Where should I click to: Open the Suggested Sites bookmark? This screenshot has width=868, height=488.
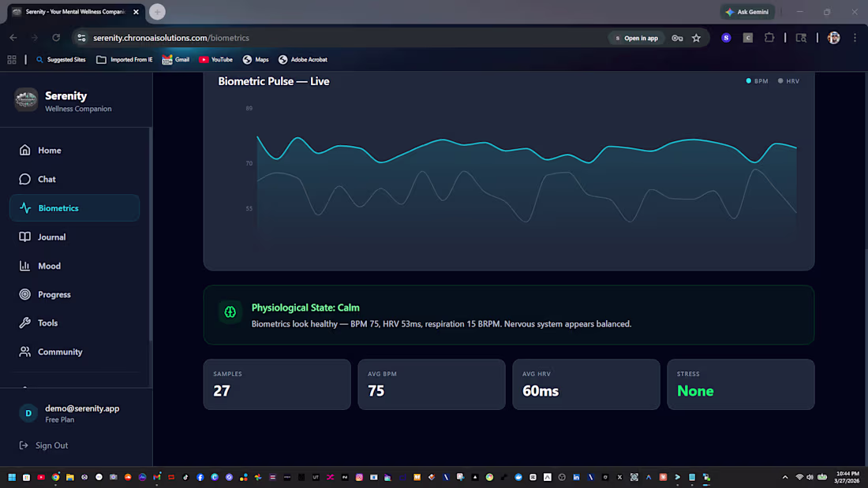(61, 60)
